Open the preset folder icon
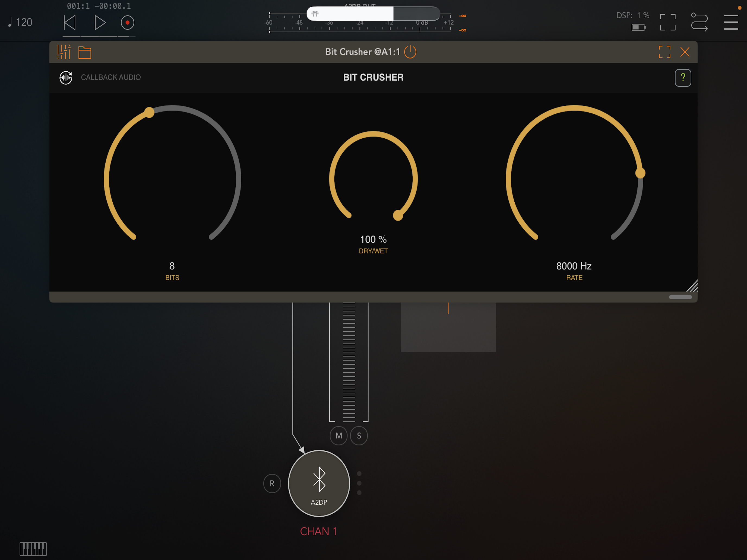Image resolution: width=747 pixels, height=560 pixels. (85, 52)
